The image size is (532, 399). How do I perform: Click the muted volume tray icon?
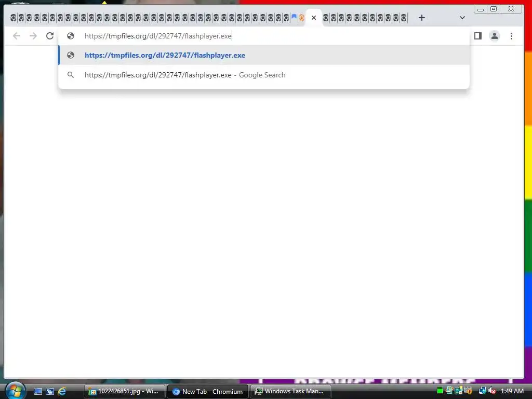(x=492, y=391)
